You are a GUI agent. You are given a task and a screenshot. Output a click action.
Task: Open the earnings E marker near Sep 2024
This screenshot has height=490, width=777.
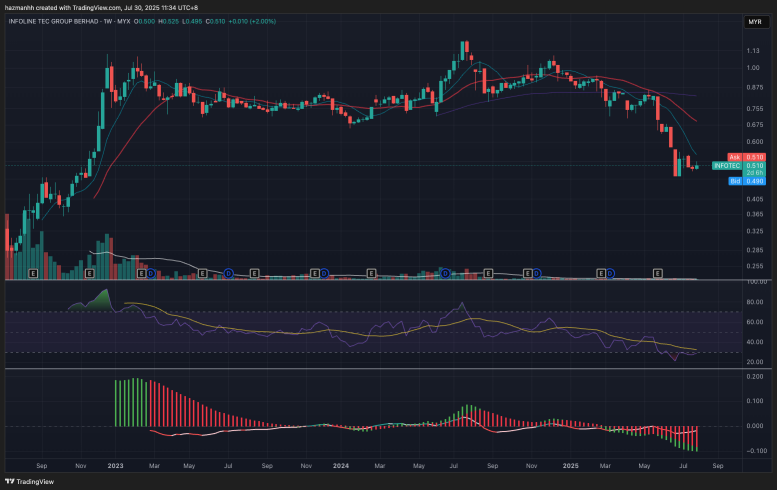tap(488, 273)
